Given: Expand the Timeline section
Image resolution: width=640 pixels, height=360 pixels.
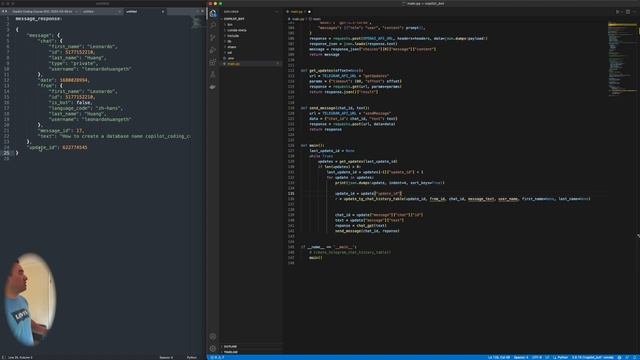Looking at the screenshot, I should pos(231,352).
